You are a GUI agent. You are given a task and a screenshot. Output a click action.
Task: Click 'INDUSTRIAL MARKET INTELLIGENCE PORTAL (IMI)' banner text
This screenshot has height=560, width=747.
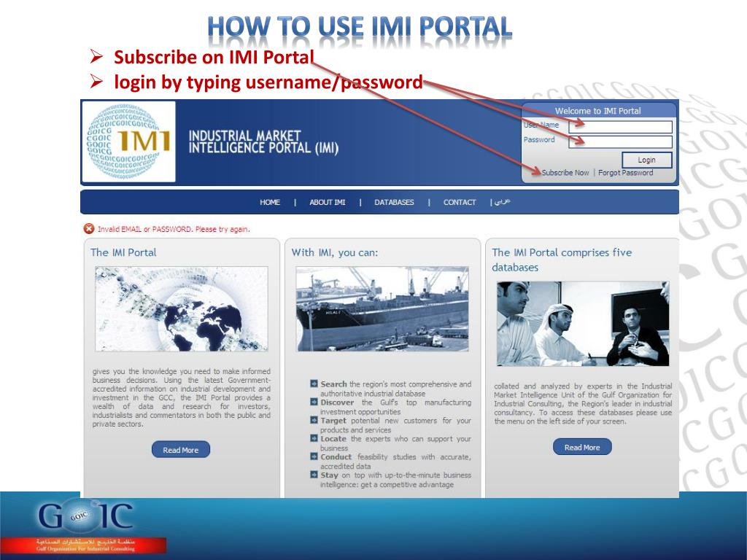tap(263, 142)
